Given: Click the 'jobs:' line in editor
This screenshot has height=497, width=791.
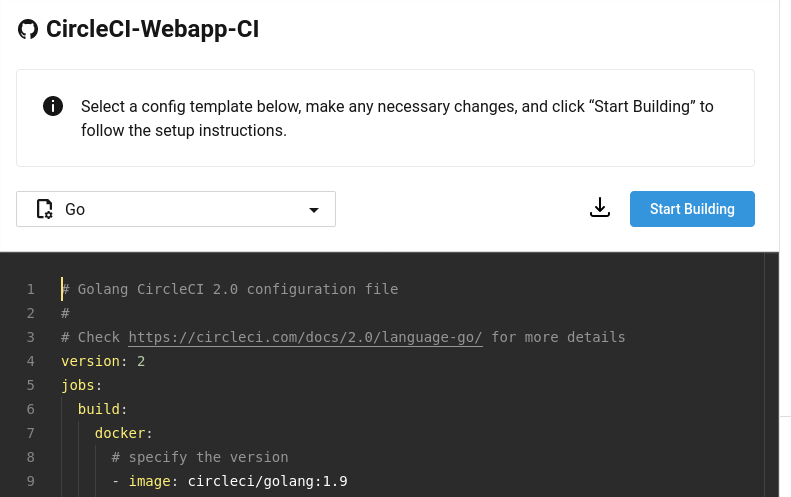Looking at the screenshot, I should tap(82, 385).
